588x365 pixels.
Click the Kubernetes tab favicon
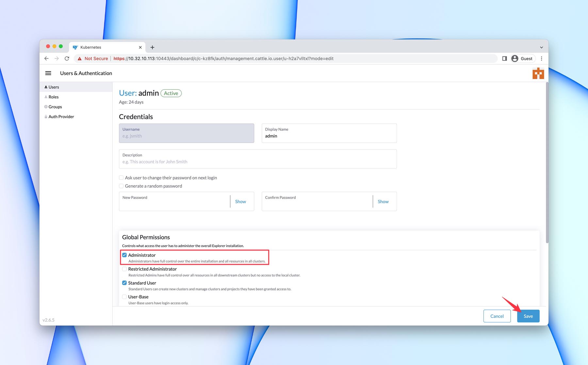click(x=75, y=47)
